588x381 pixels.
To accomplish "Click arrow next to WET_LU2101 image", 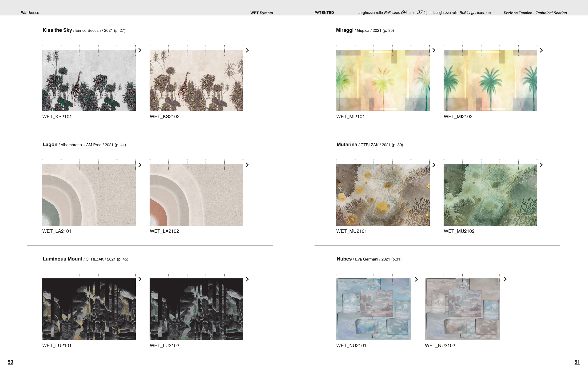I will click(x=140, y=279).
